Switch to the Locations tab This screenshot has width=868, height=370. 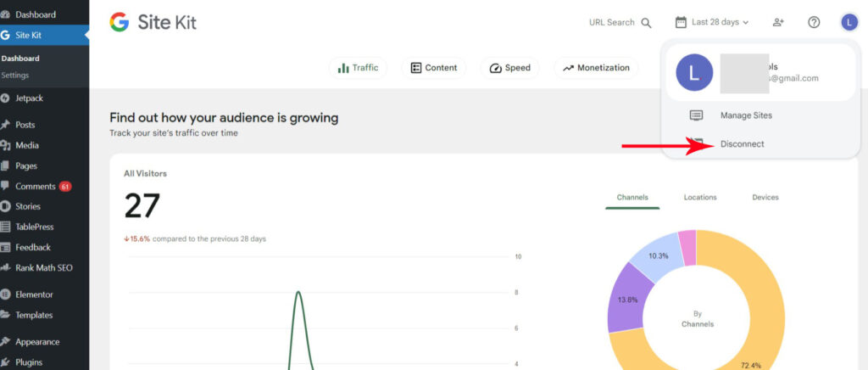[x=700, y=198]
